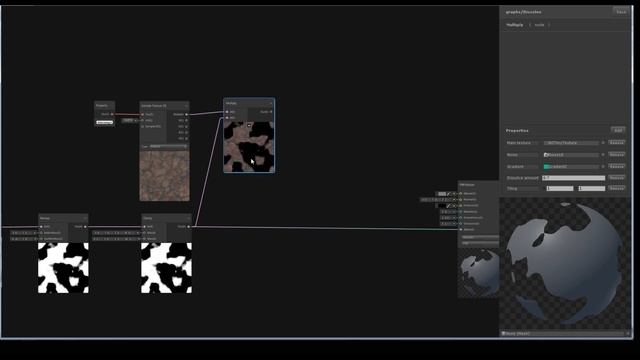Viewport: 640px width, 360px height.
Task: Remove the Tiling property
Action: [616, 188]
